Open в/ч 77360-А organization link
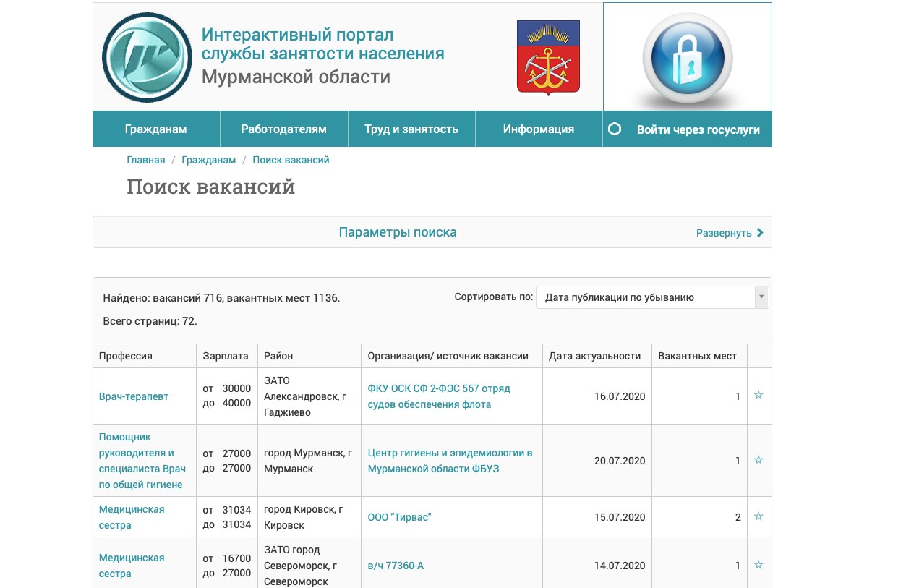Screen dimensions: 906x588 point(396,566)
